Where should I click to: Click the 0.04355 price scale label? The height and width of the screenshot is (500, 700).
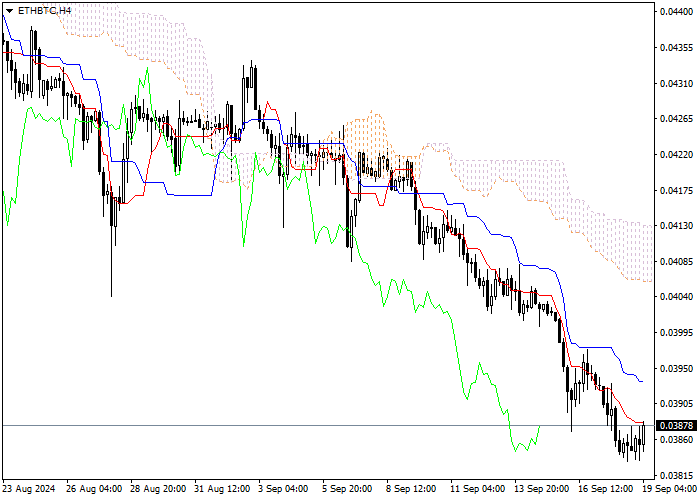(676, 47)
